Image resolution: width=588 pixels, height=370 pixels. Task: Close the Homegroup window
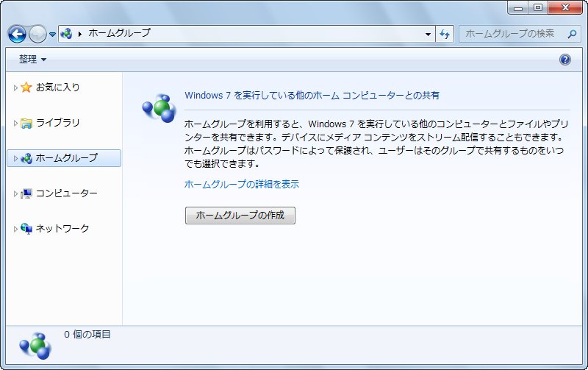pos(565,7)
